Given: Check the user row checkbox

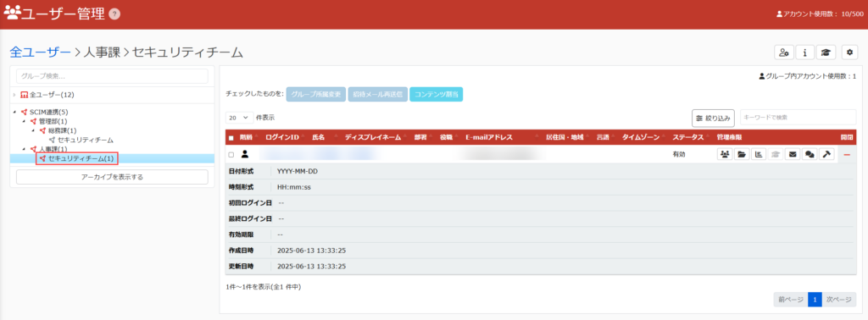Looking at the screenshot, I should [231, 155].
